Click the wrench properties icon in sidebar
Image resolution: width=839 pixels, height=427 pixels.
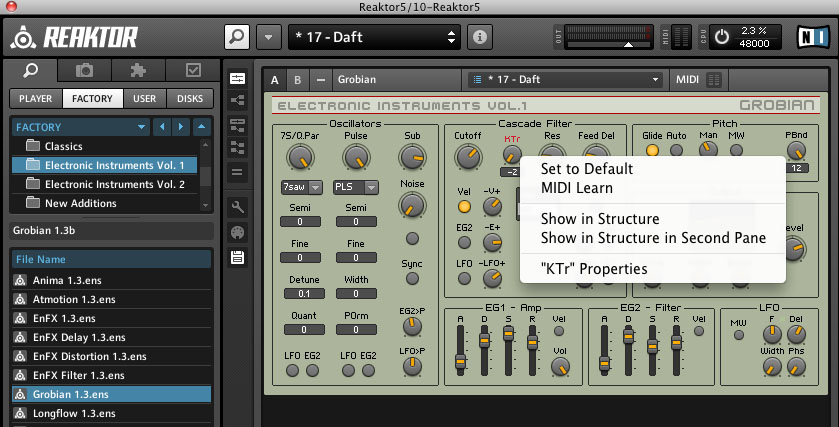click(238, 206)
